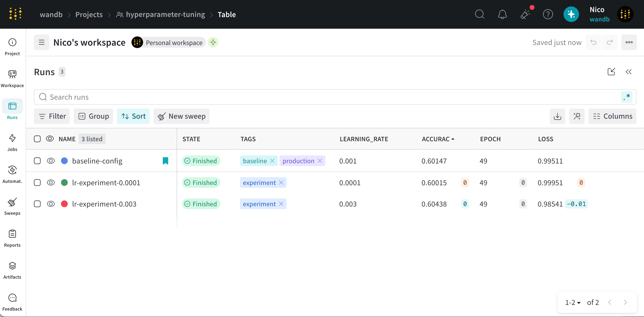
Task: Remove the production tag from baseline-config
Action: (x=320, y=161)
